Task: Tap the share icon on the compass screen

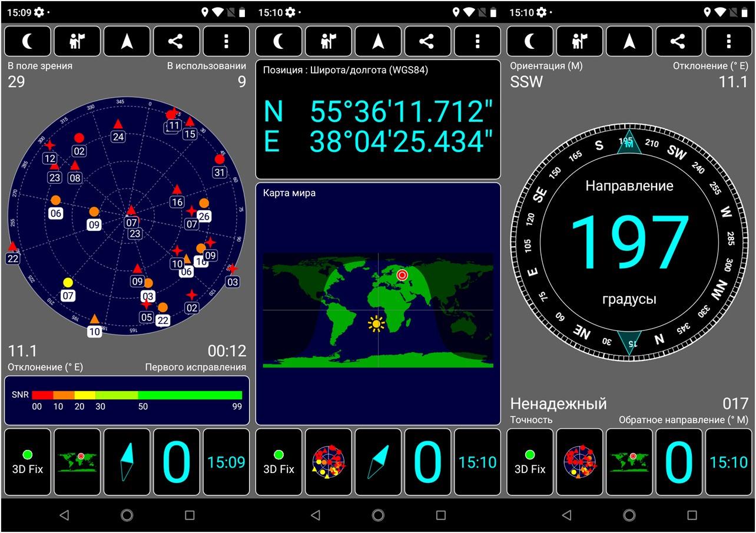Action: click(679, 41)
